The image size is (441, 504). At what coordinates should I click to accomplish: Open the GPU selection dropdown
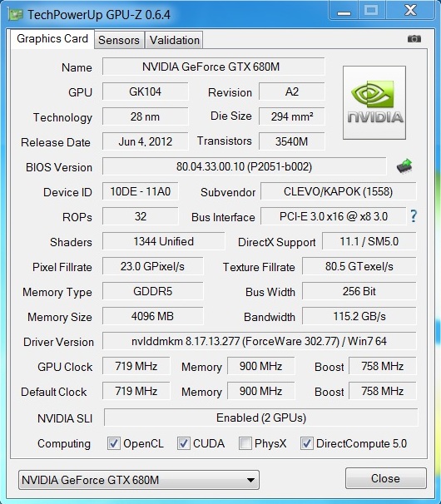point(139,480)
